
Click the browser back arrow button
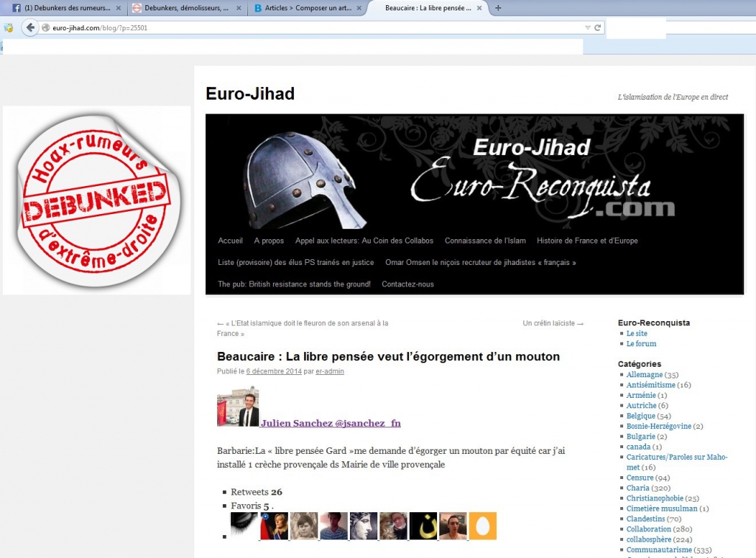click(x=30, y=28)
